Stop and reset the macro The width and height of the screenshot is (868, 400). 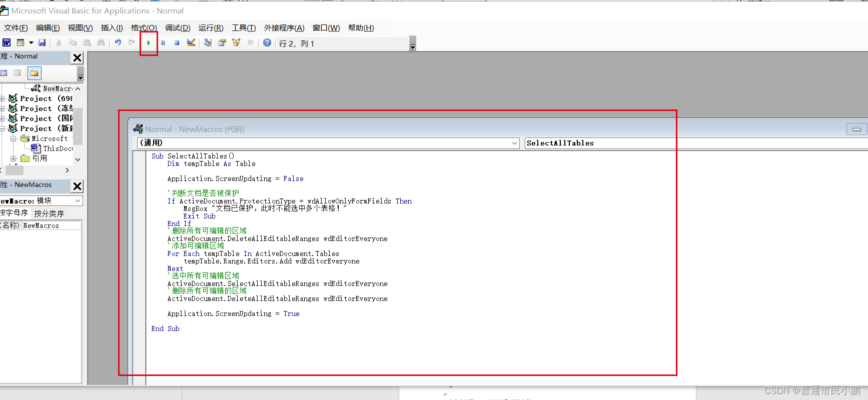click(x=177, y=43)
